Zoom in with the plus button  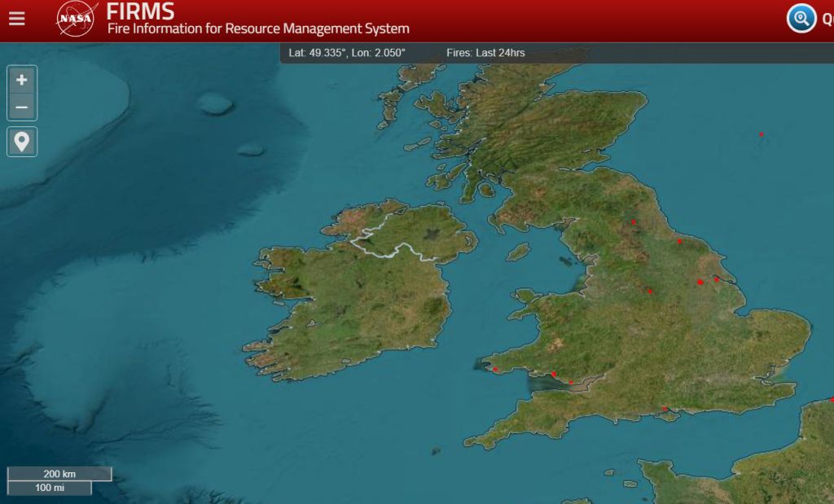pyautogui.click(x=22, y=80)
